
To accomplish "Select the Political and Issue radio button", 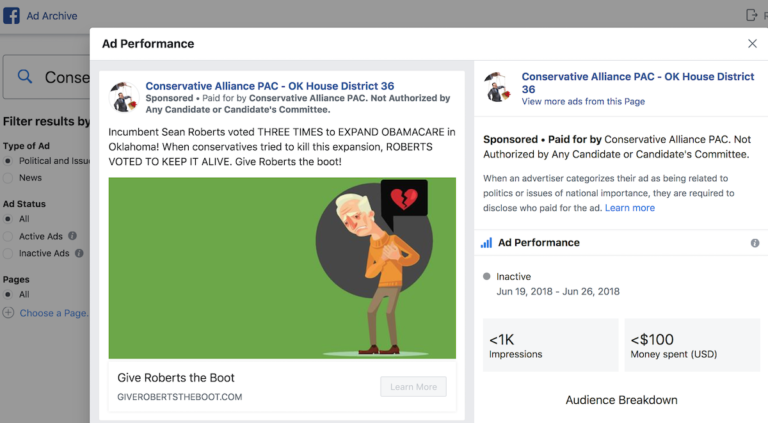I will pyautogui.click(x=8, y=161).
